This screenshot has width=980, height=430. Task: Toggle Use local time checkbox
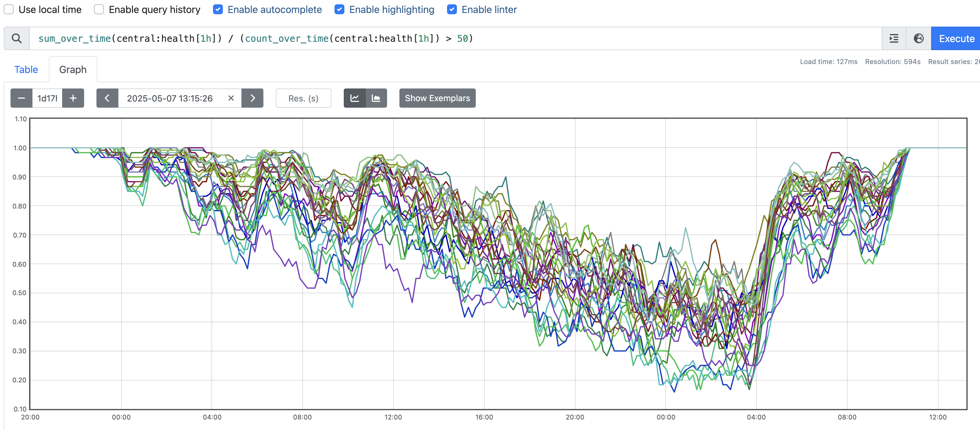[9, 10]
